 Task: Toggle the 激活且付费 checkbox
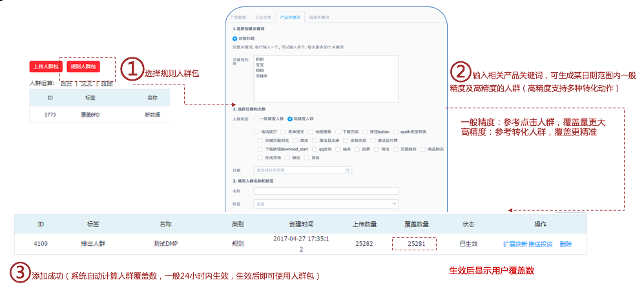(x=372, y=140)
